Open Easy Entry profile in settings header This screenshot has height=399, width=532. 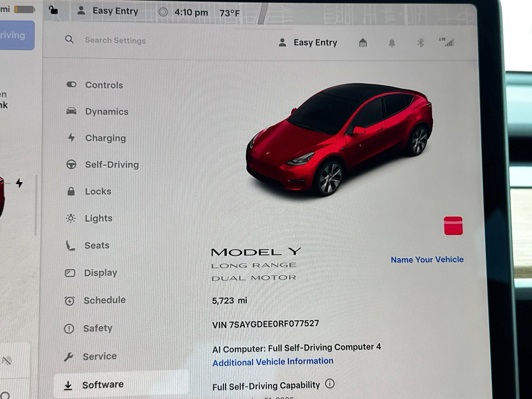[x=308, y=42]
